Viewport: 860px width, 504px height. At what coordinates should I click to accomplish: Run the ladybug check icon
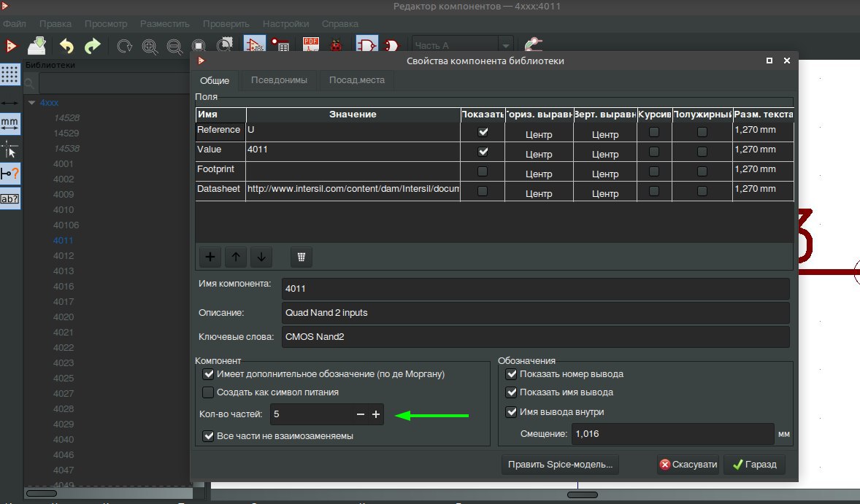(x=336, y=46)
